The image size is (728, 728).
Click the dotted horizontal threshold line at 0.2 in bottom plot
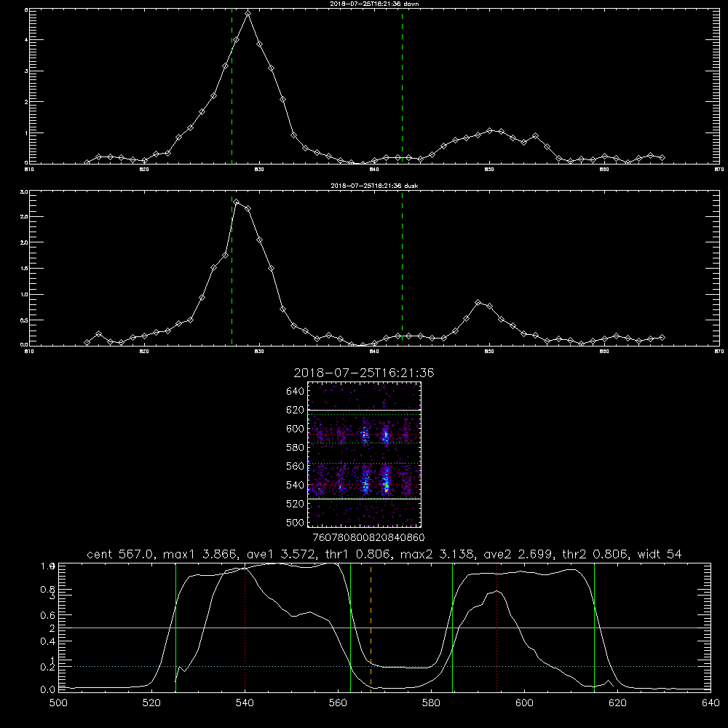click(384, 667)
